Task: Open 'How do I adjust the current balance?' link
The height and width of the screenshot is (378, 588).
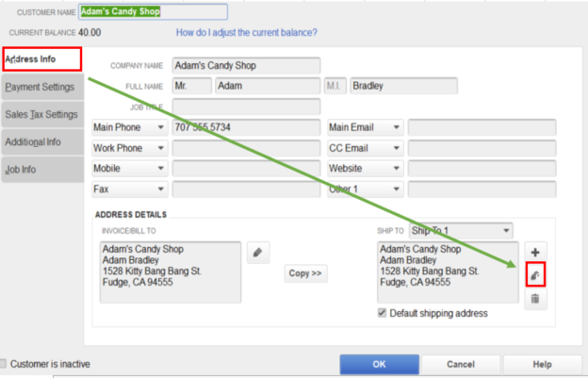Action: click(x=247, y=33)
